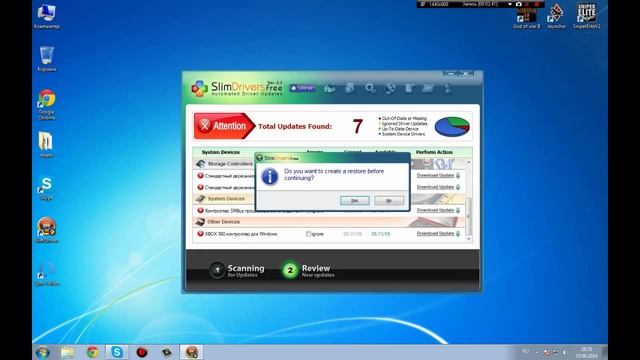
Task: Select the Other Devices category row
Action: 329,222
